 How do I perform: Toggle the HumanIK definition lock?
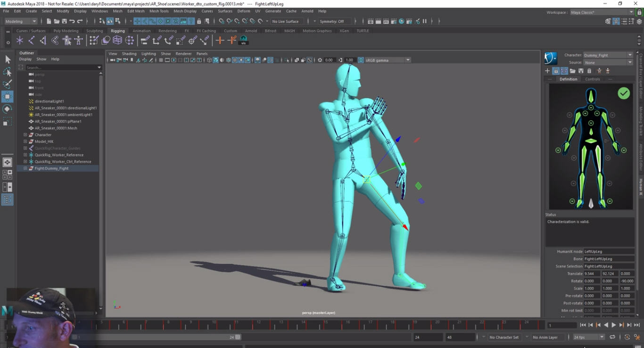[556, 71]
